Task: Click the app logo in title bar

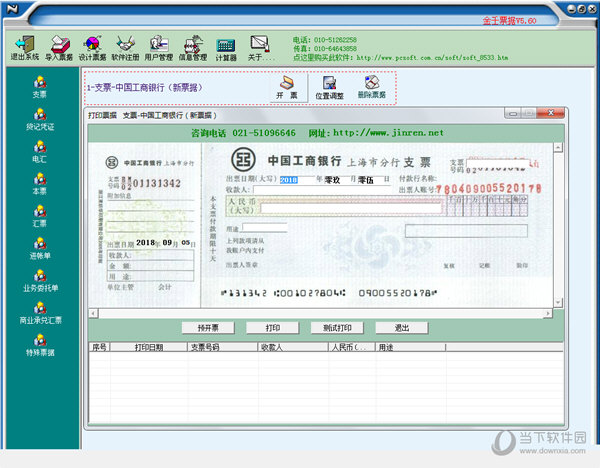Action: point(12,8)
